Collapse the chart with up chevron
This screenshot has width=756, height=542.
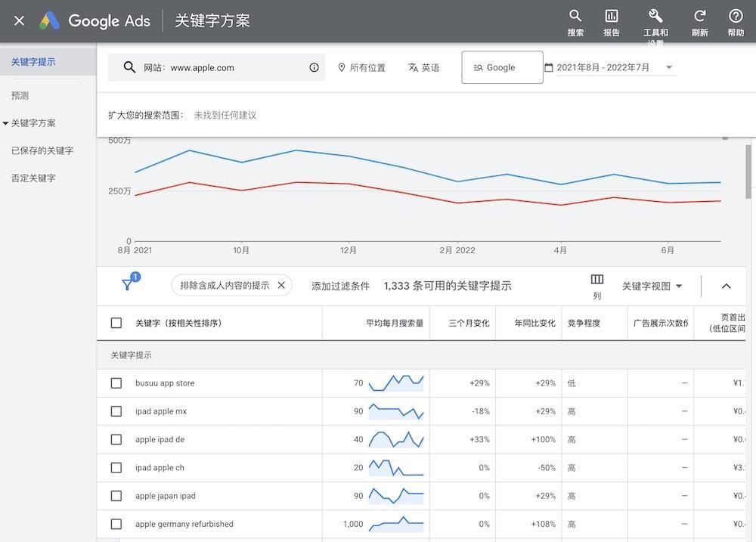coord(726,286)
